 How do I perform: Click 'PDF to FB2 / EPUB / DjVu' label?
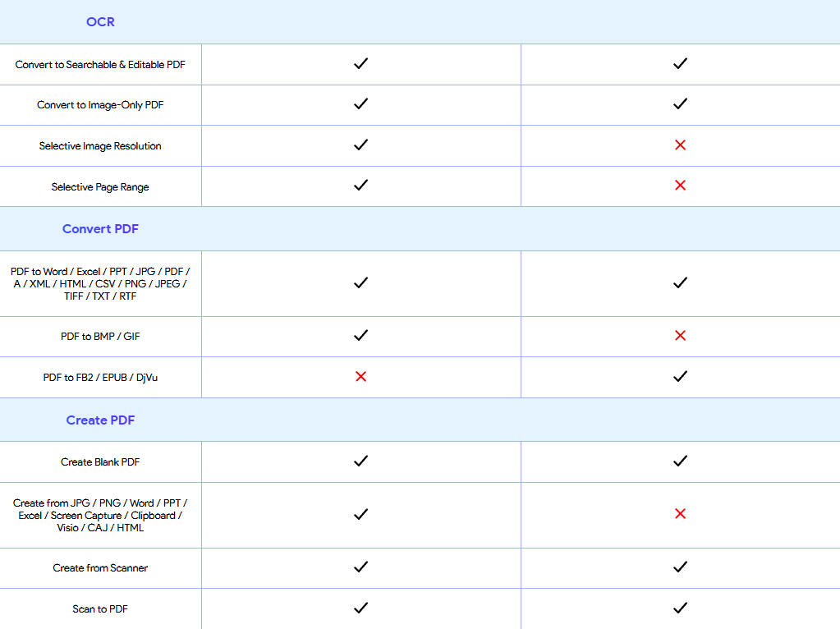[x=100, y=378]
